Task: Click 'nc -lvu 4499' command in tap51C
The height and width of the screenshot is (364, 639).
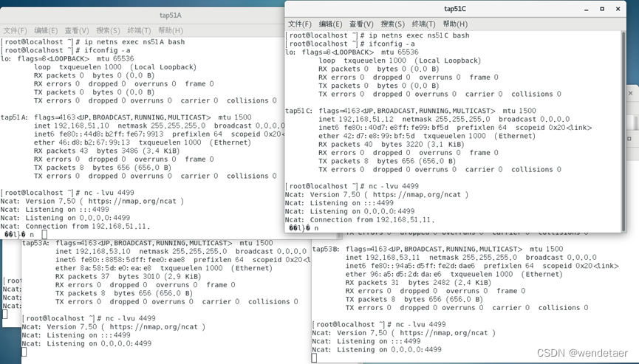Action: point(394,186)
